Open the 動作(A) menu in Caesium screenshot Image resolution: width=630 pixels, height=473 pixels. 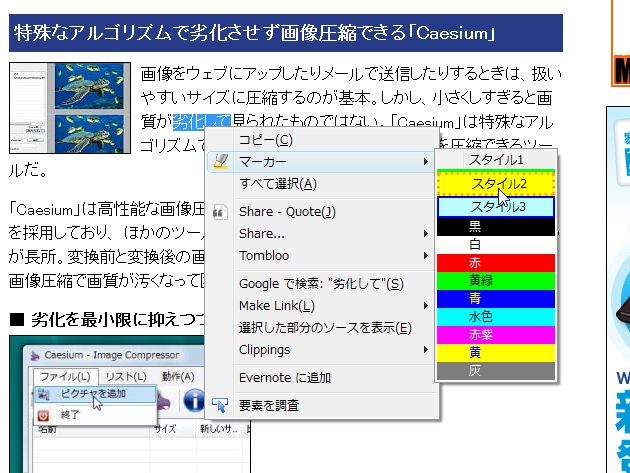pyautogui.click(x=178, y=377)
